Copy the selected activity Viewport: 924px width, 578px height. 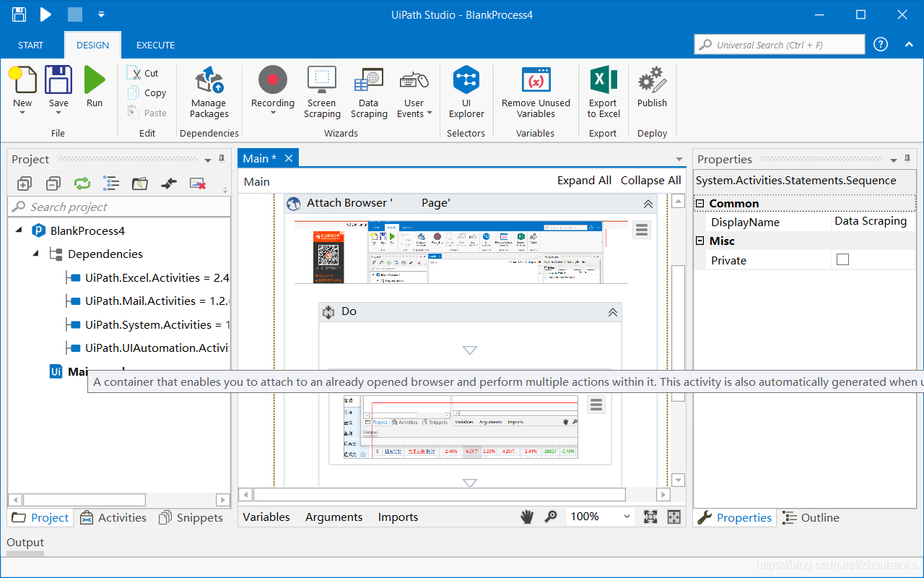point(147,92)
